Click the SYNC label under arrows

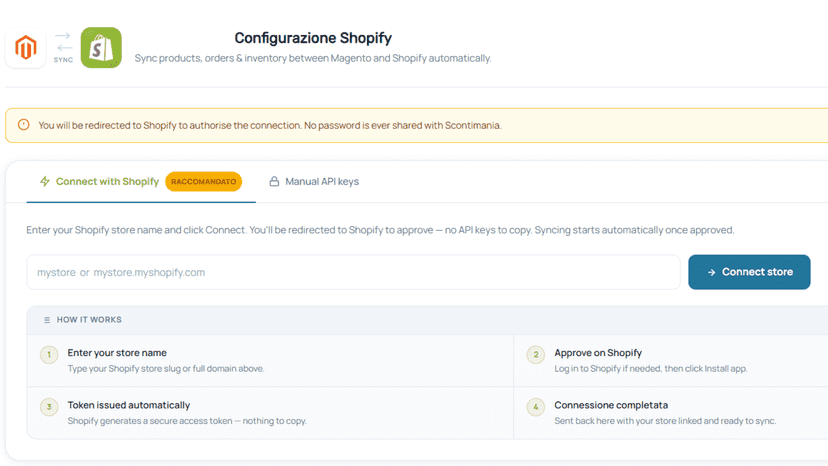63,60
